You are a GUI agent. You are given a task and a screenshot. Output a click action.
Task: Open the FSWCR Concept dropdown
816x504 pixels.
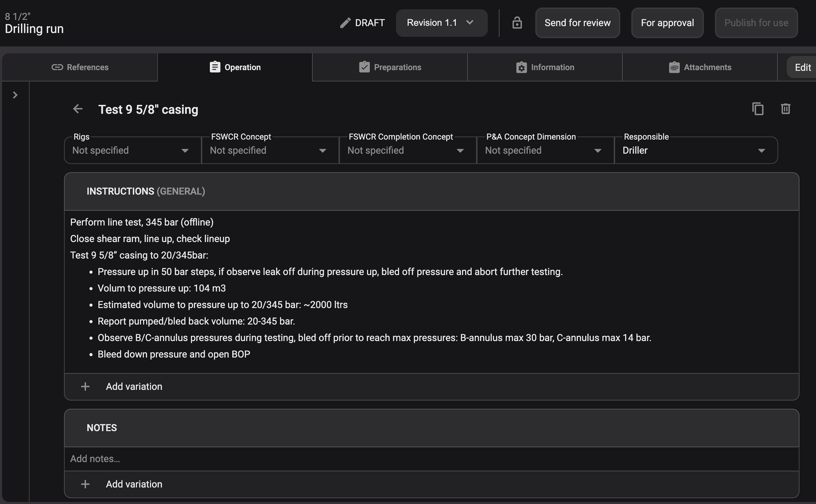(x=270, y=150)
